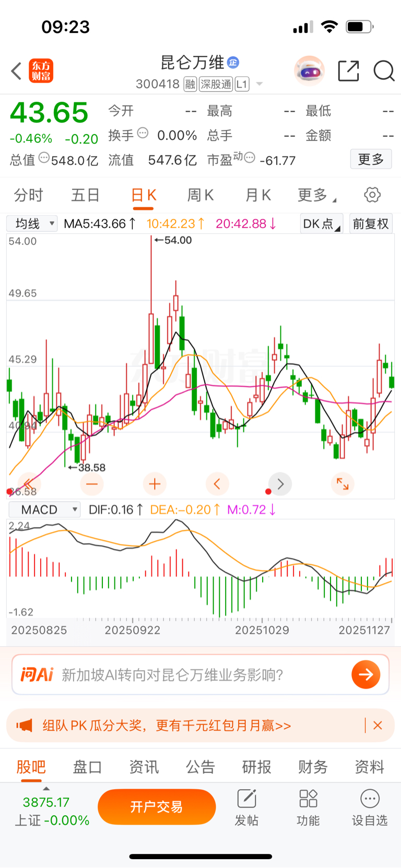Image resolution: width=401 pixels, height=868 pixels.
Task: Zoom out chart with minus button
Action: [x=92, y=484]
